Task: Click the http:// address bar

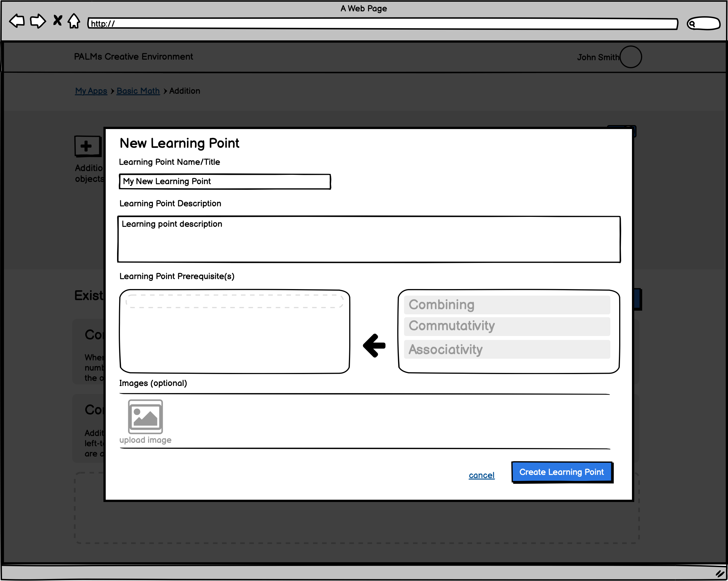Action: coord(382,24)
